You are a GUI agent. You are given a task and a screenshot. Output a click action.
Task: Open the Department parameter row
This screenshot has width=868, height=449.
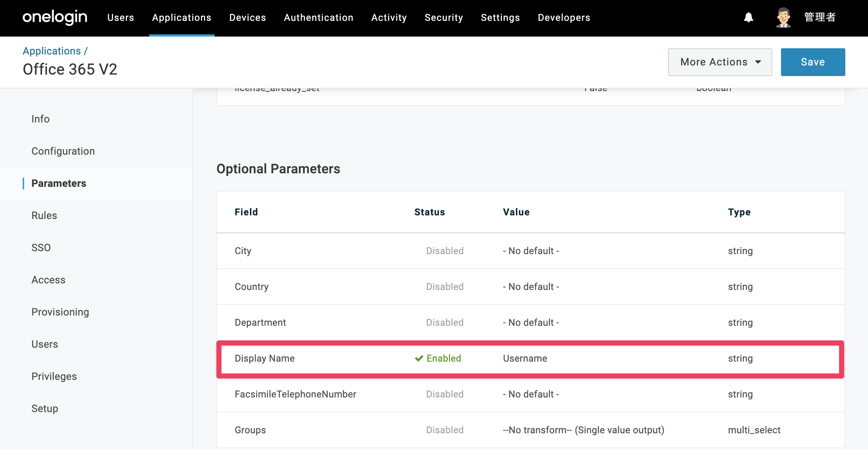pyautogui.click(x=531, y=322)
